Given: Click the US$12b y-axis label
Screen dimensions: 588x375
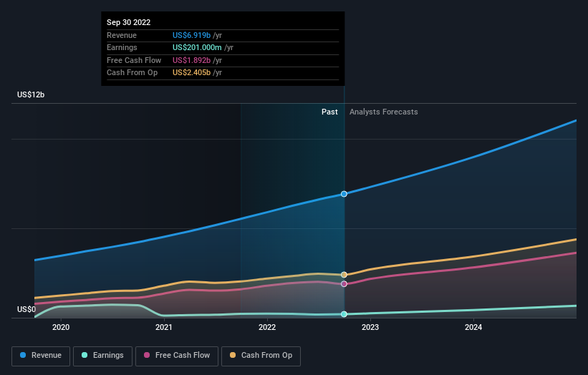Looking at the screenshot, I should (31, 94).
